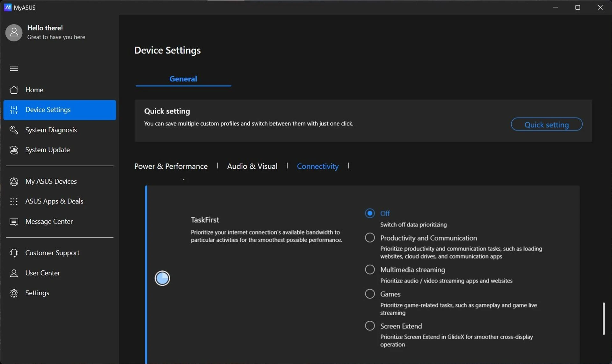
Task: Select Productivity and Communication radio button
Action: 370,238
